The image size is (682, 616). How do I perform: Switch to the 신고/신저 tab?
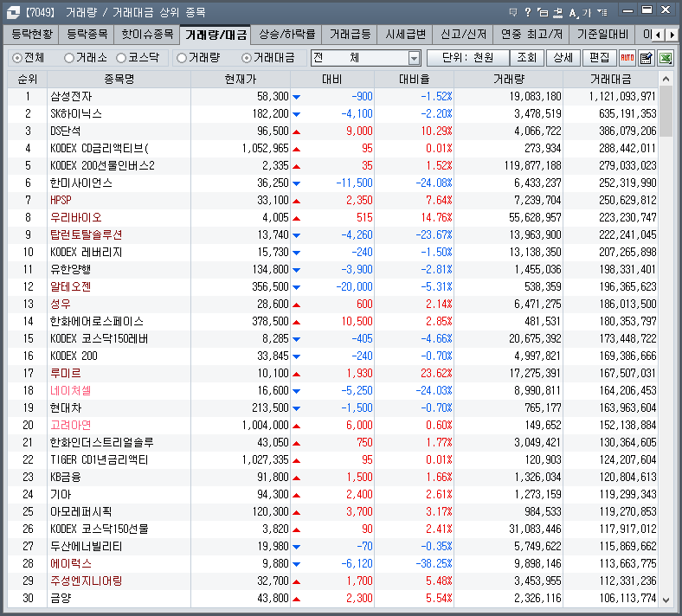coord(463,35)
